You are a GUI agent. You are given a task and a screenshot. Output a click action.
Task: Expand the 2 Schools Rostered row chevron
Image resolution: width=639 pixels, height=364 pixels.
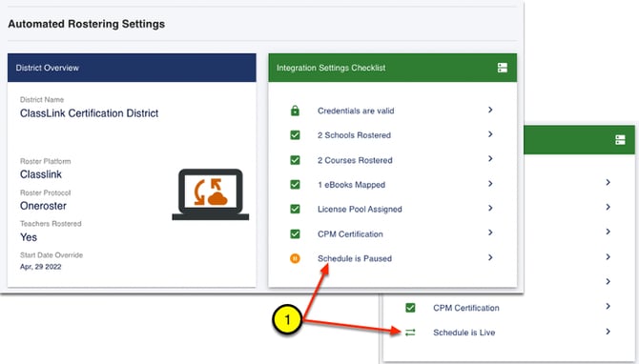490,134
